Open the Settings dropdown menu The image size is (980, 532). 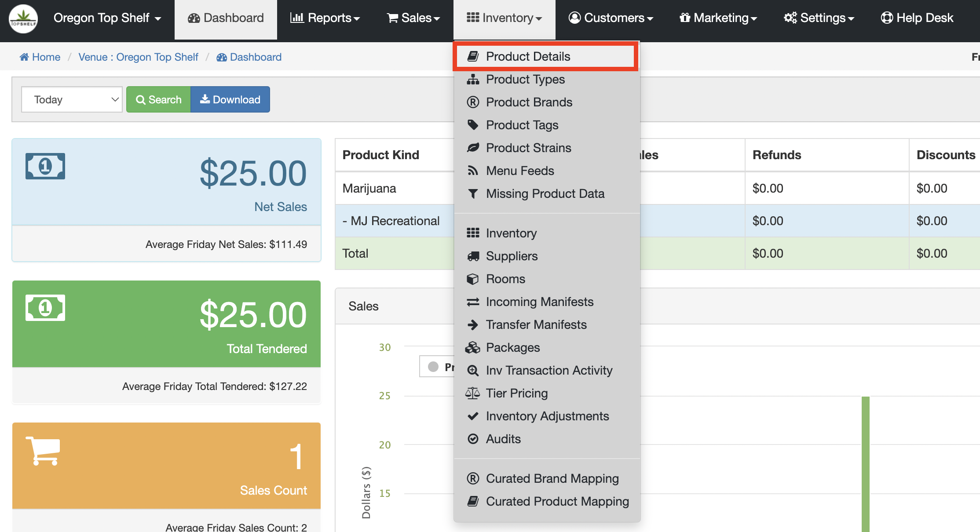point(819,18)
